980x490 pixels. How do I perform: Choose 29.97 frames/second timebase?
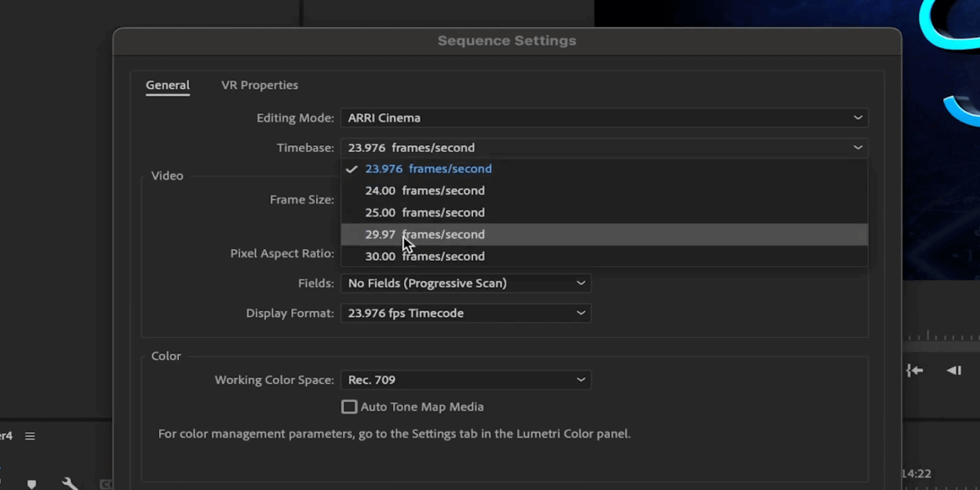[604, 234]
